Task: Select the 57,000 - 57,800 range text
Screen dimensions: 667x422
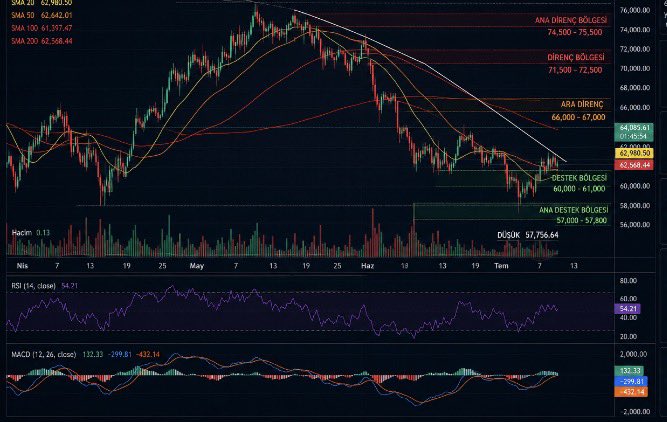Action: pos(581,220)
